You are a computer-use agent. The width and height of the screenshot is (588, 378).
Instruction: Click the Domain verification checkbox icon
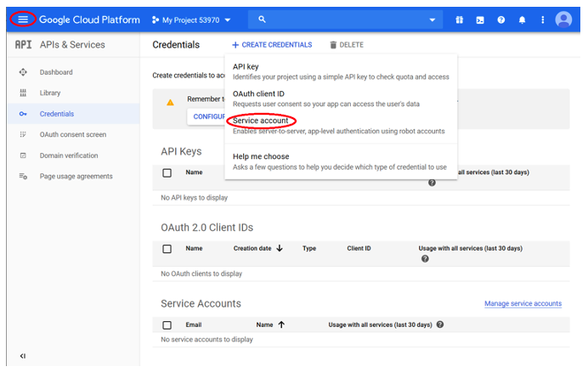tap(23, 155)
